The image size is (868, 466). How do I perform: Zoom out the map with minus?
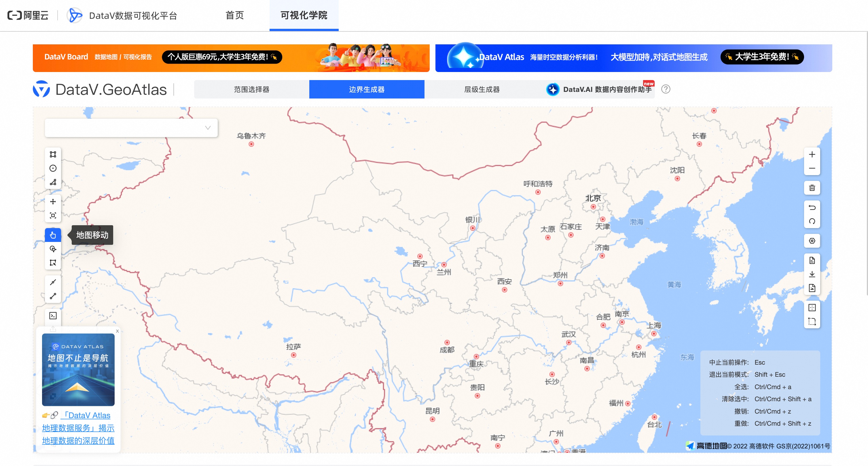812,168
